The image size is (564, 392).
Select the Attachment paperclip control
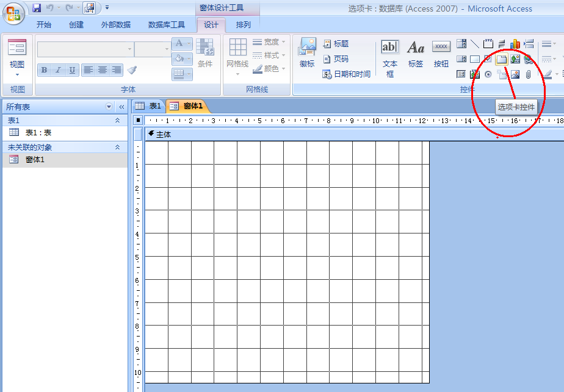[528, 74]
